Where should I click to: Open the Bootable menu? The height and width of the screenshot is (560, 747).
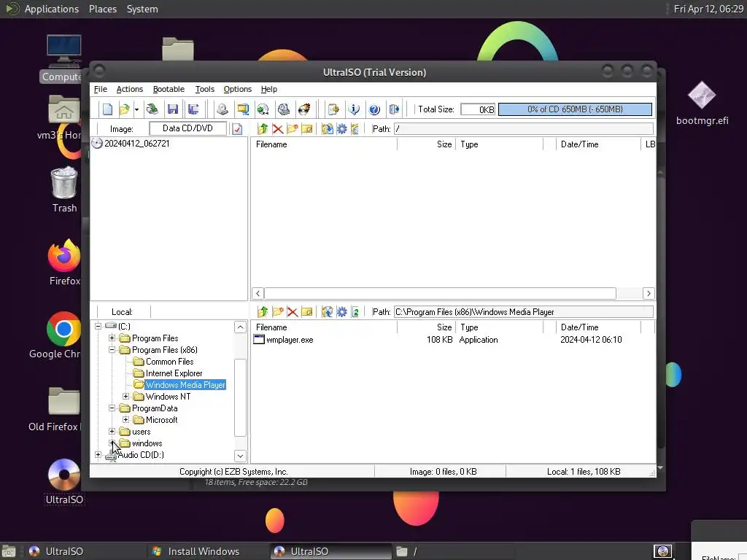169,89
